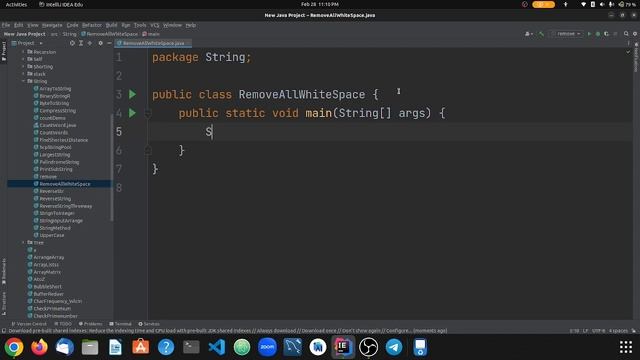
Task: Open the File menu
Action: point(6,25)
